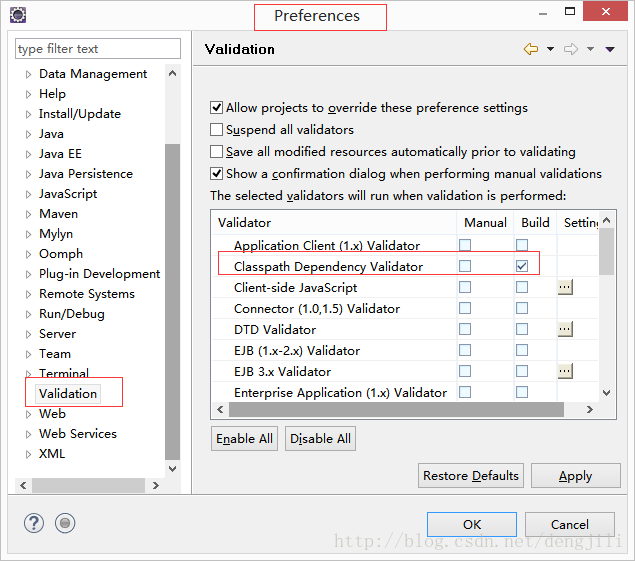Image resolution: width=635 pixels, height=561 pixels.
Task: Click validator table scroll-down arrow
Action: (606, 392)
